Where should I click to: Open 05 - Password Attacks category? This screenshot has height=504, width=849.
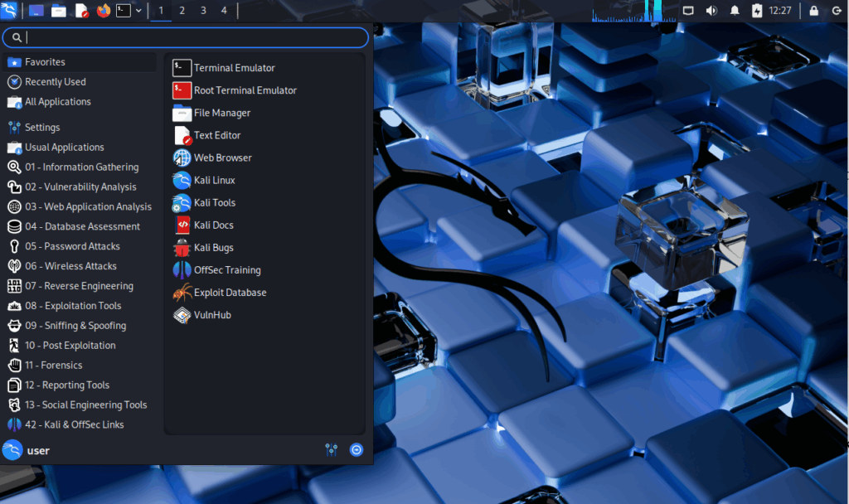click(80, 246)
